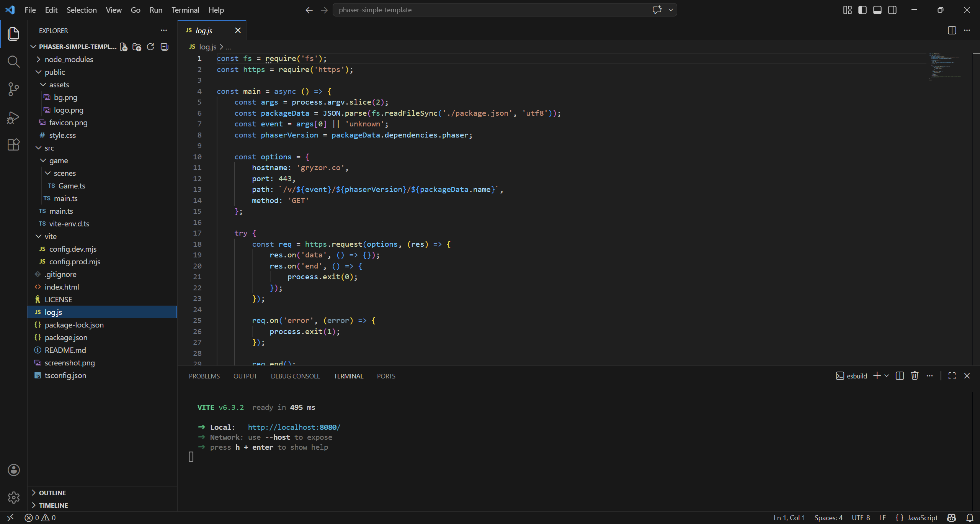Expand the node_modules folder

tap(69, 59)
